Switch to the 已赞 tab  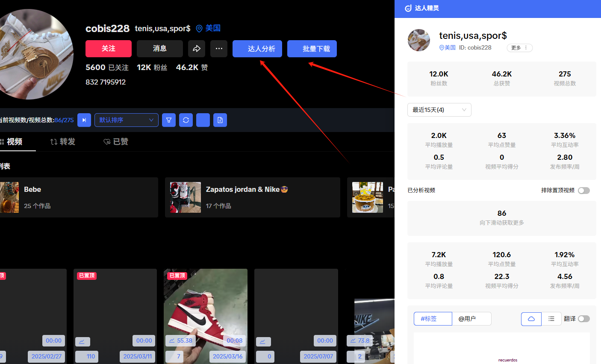(116, 142)
